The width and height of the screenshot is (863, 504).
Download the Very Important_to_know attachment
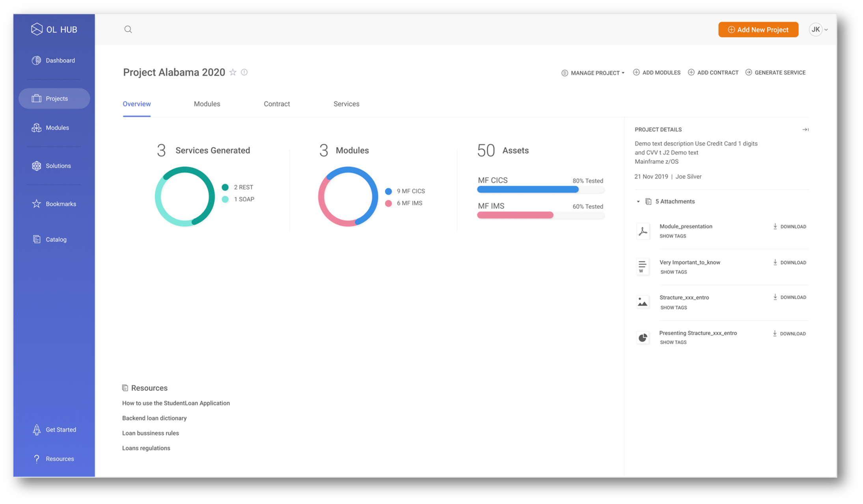tap(790, 262)
